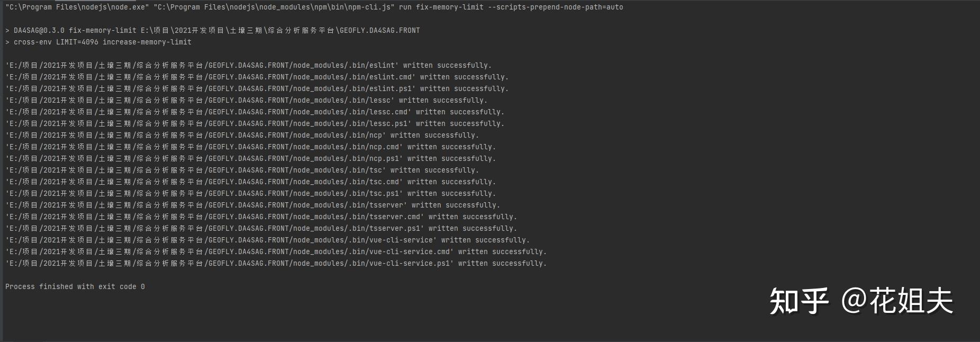Open the tsserver.ps1 file path
Viewport: 980px width, 342px height.
215,229
